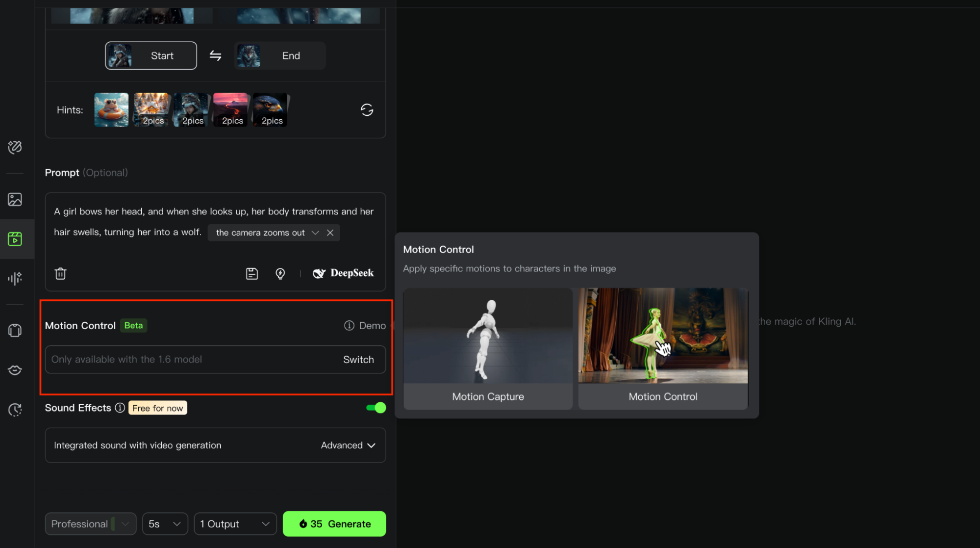Click the Free for now badge
This screenshot has height=548, width=980.
click(157, 408)
